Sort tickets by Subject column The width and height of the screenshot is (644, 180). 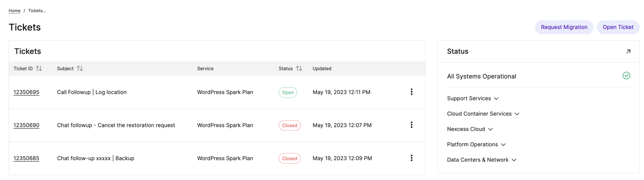(x=80, y=68)
